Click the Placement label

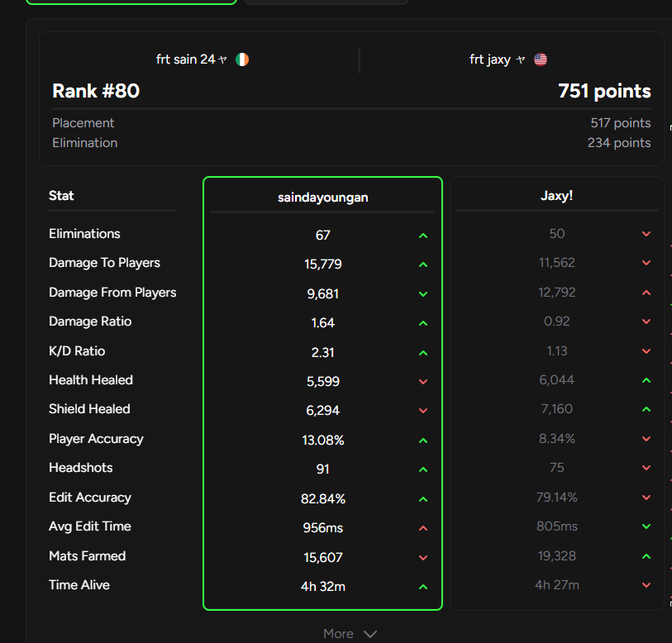click(x=83, y=123)
